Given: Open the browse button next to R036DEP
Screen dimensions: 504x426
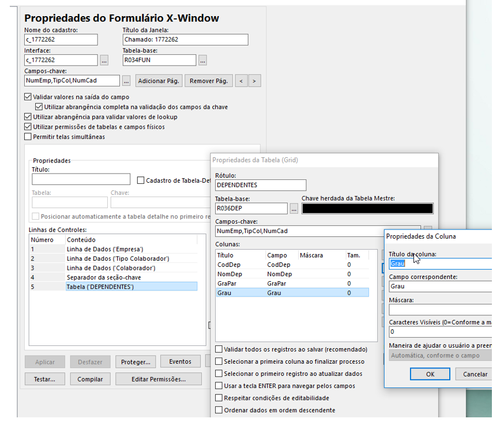Looking at the screenshot, I should (x=294, y=209).
